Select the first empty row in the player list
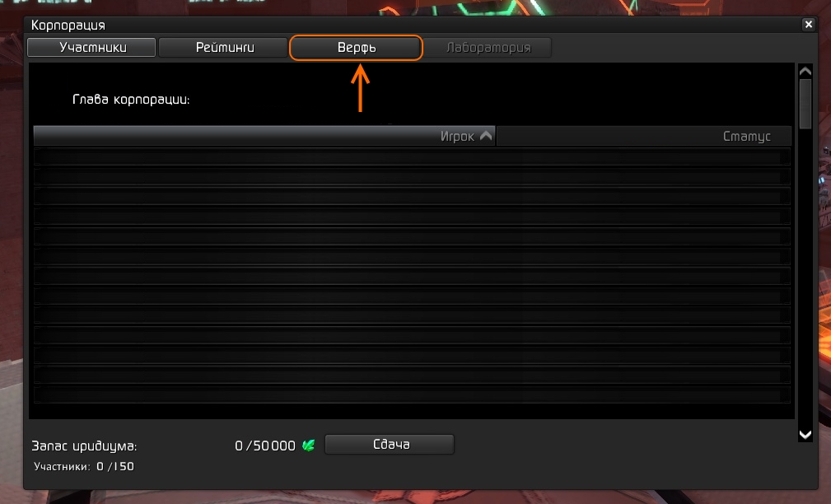This screenshot has height=504, width=831. 412,156
